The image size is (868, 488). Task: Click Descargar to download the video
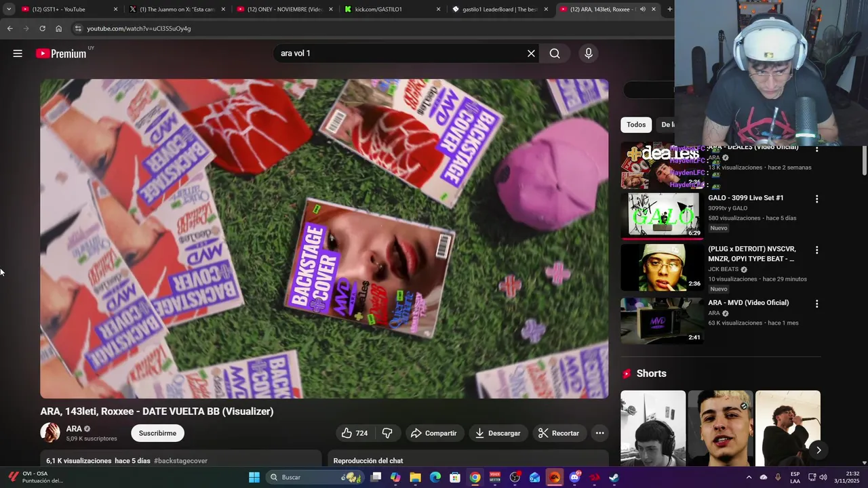click(498, 433)
